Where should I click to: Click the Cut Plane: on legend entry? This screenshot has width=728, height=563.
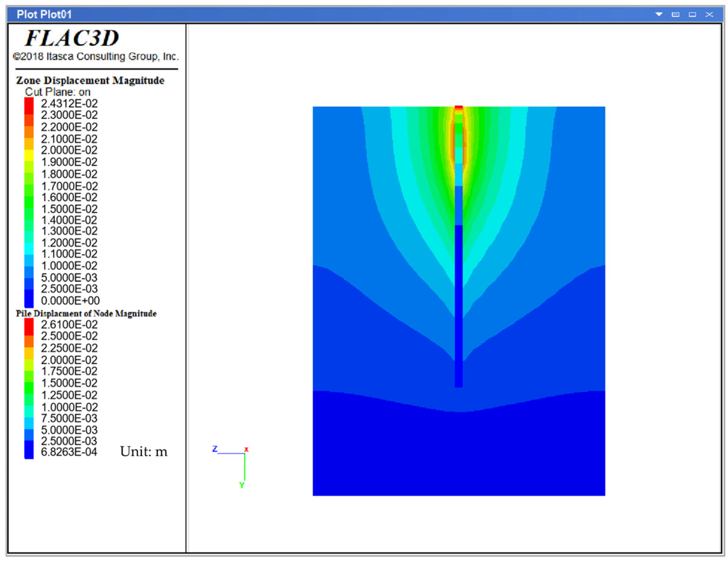tap(58, 92)
